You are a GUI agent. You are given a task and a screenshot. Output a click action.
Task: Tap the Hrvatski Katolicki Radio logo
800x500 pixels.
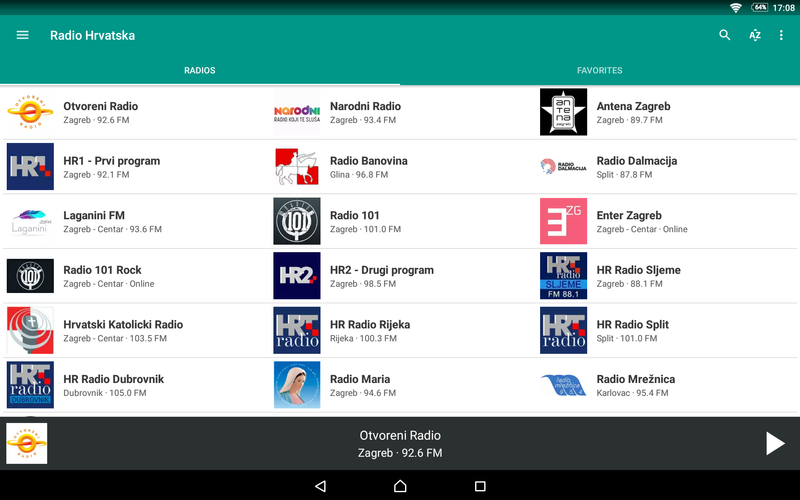point(30,330)
